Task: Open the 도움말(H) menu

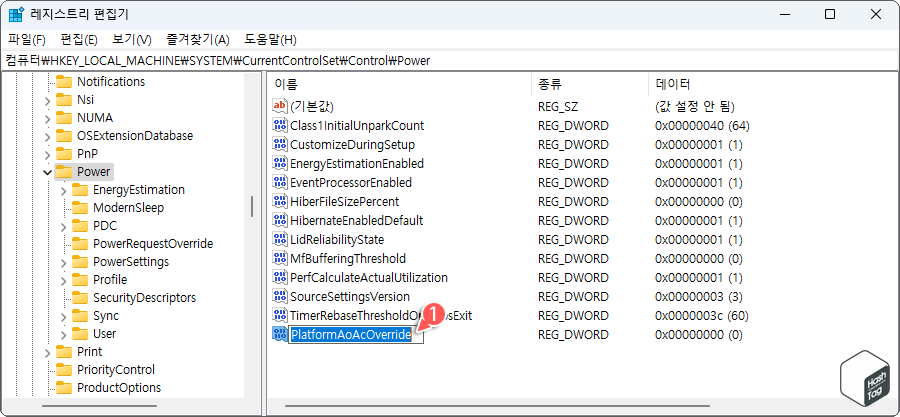Action: [270, 40]
